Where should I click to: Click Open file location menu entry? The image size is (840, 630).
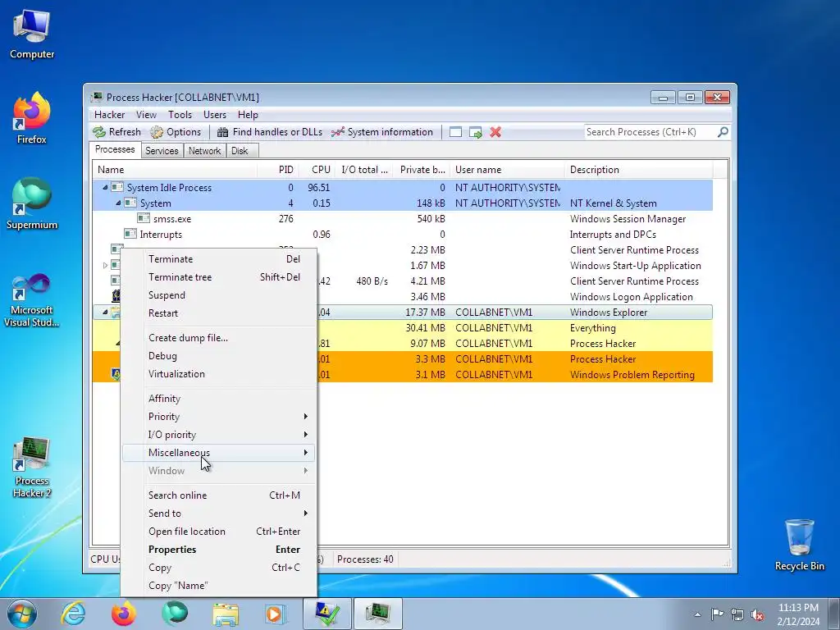point(218,532)
